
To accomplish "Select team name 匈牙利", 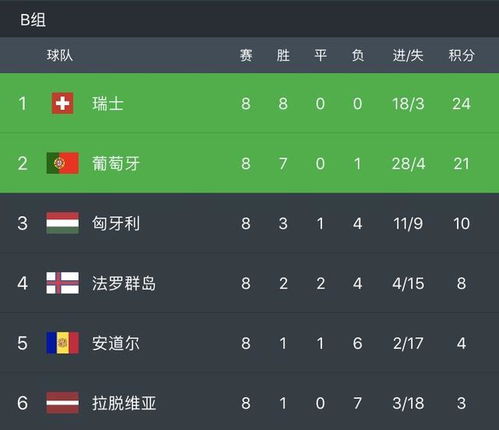I will coord(116,223).
